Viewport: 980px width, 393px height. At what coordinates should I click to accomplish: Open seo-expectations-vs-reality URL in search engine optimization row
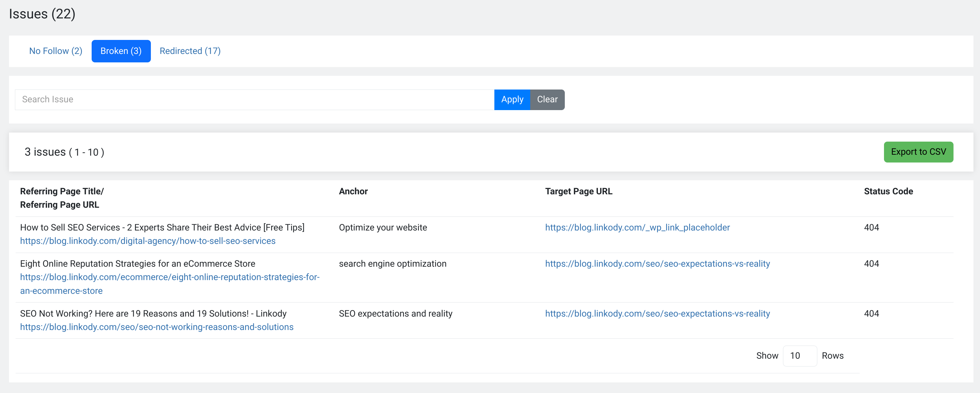[x=657, y=264]
